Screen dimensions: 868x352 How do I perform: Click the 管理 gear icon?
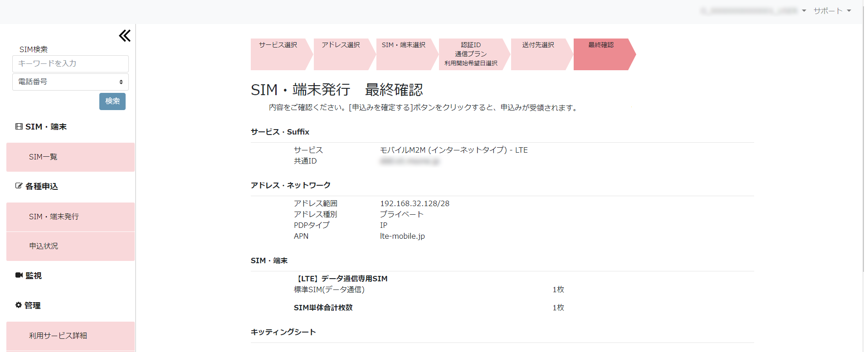tap(19, 305)
